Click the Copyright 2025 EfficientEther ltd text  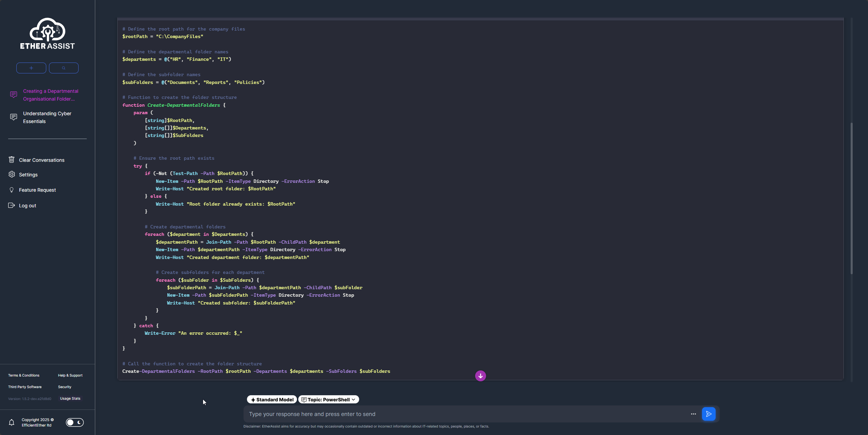(x=37, y=422)
